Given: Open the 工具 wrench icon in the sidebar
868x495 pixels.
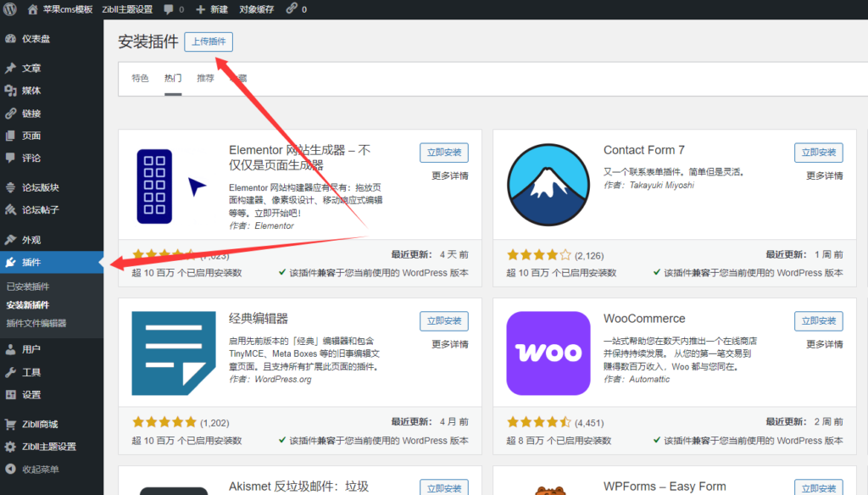Looking at the screenshot, I should 10,372.
